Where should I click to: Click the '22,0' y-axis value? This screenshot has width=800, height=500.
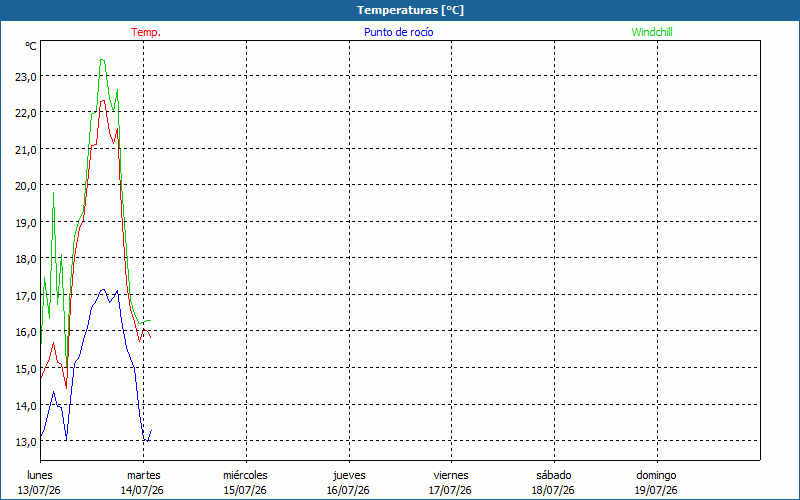pyautogui.click(x=26, y=113)
